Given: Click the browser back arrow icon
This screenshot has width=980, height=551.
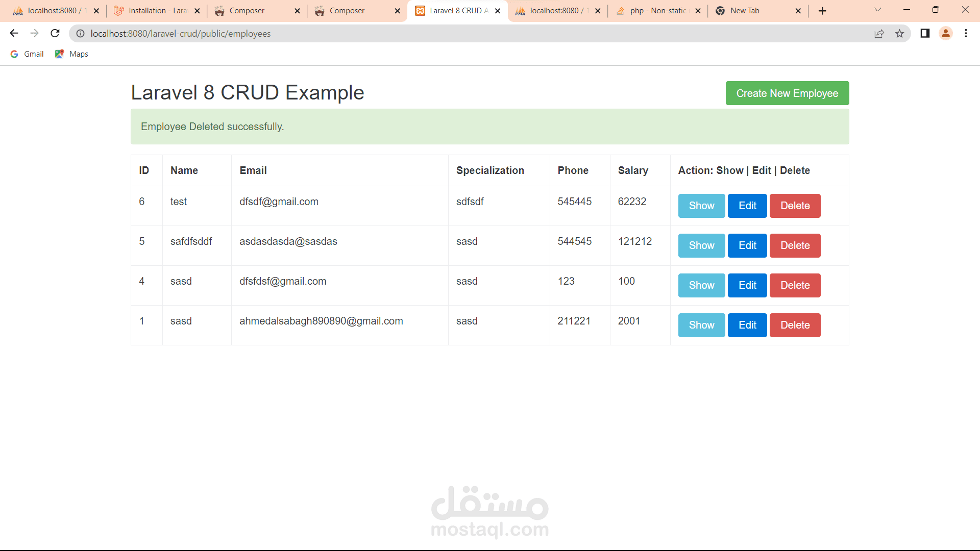Looking at the screenshot, I should (14, 34).
